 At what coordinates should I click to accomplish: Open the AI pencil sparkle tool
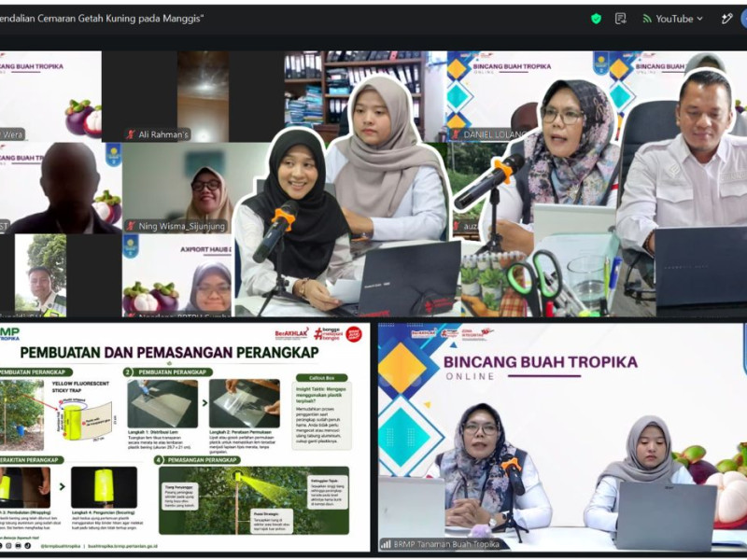[727, 19]
